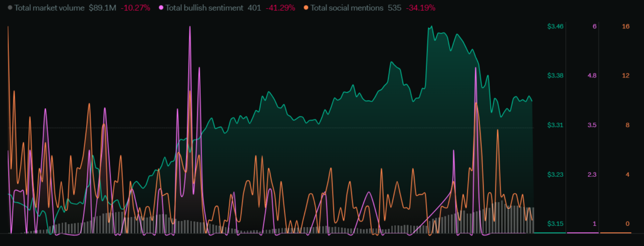
Task: Click the 12 mentions axis label
Action: [x=626, y=75]
